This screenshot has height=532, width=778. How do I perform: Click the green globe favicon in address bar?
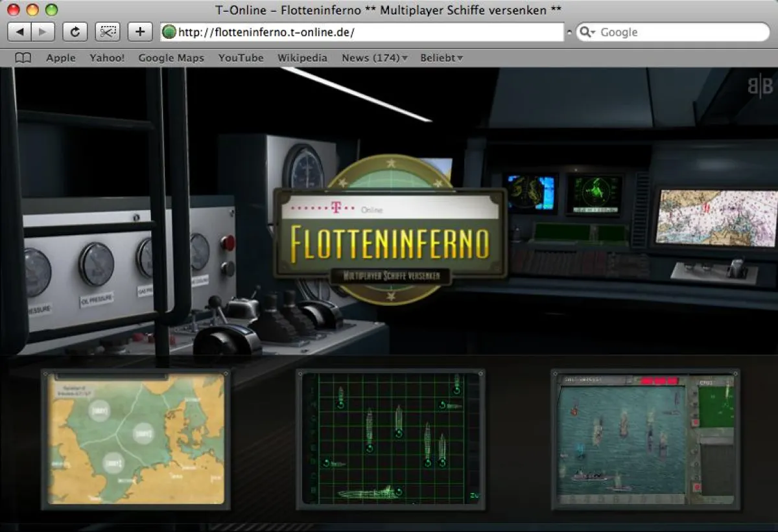tap(169, 31)
